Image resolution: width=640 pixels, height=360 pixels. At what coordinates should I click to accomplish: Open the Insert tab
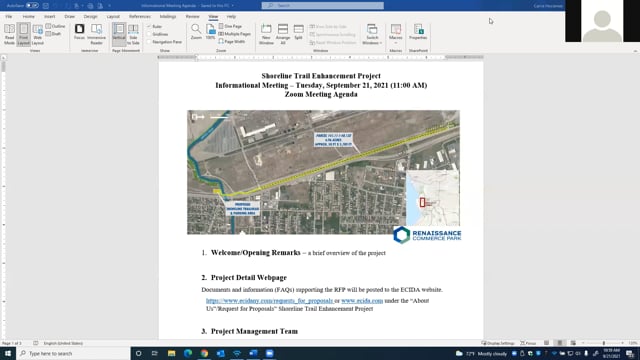click(x=49, y=17)
